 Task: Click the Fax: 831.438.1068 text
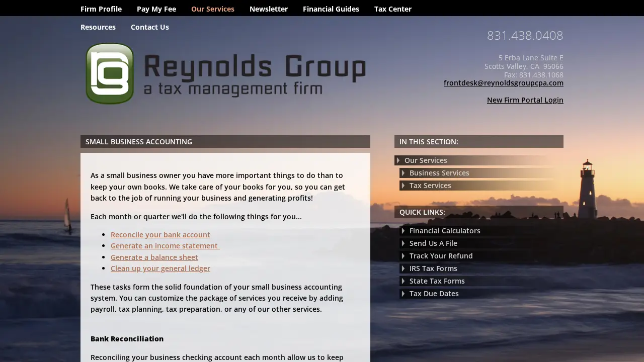(x=534, y=75)
